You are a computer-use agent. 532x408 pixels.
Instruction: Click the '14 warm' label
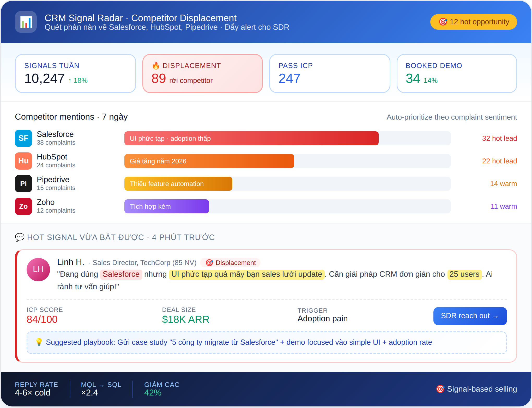click(503, 184)
